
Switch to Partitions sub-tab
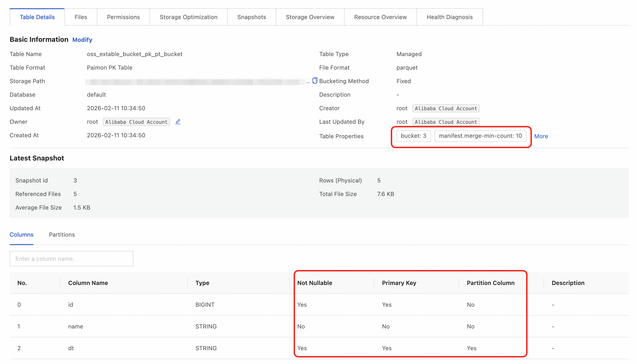coord(62,234)
